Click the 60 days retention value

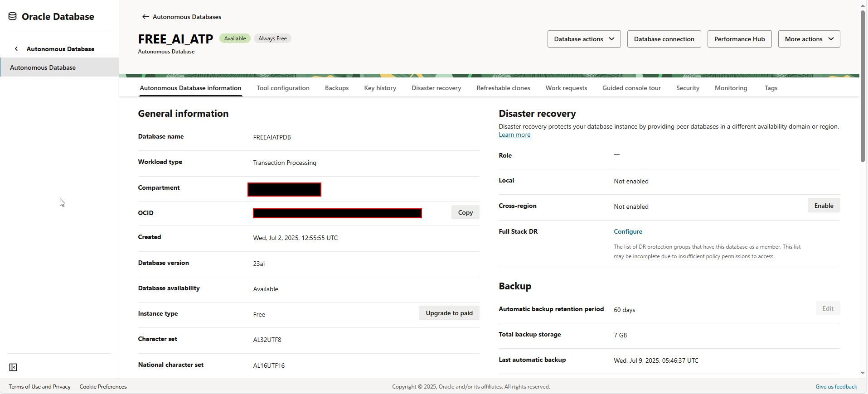pos(624,310)
